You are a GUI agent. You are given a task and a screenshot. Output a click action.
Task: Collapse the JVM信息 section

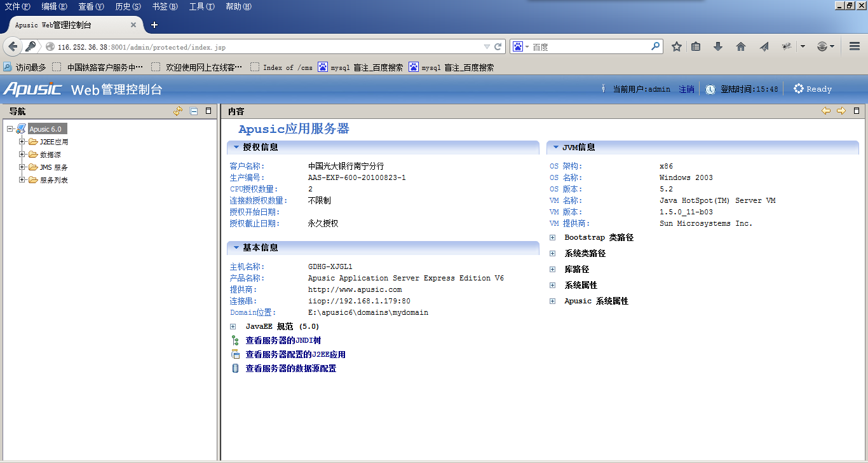click(x=555, y=148)
